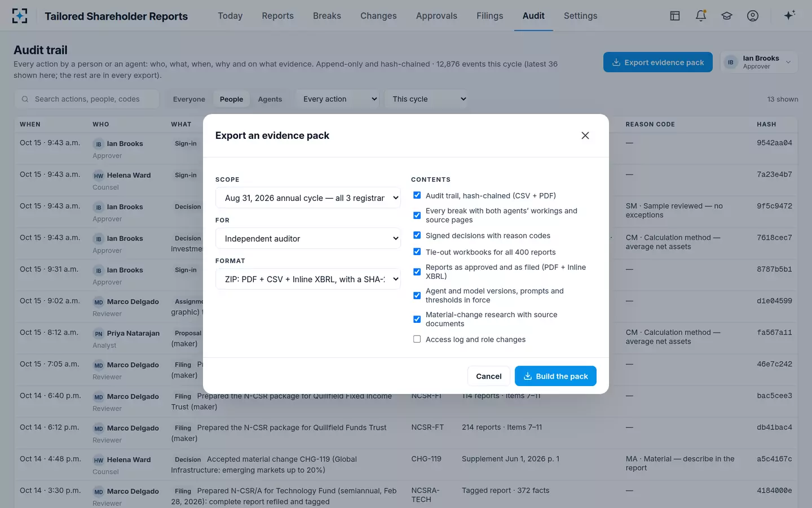812x508 pixels.
Task: Go to the Settings tab
Action: point(580,16)
